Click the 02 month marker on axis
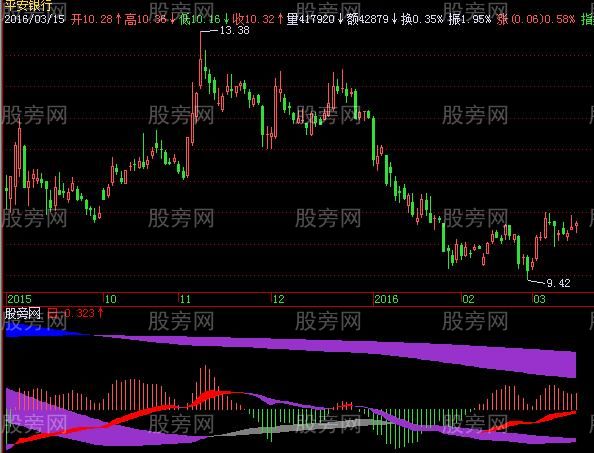 (x=468, y=299)
